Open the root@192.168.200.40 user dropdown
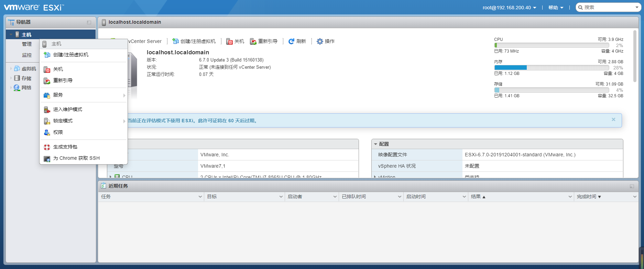 [509, 8]
